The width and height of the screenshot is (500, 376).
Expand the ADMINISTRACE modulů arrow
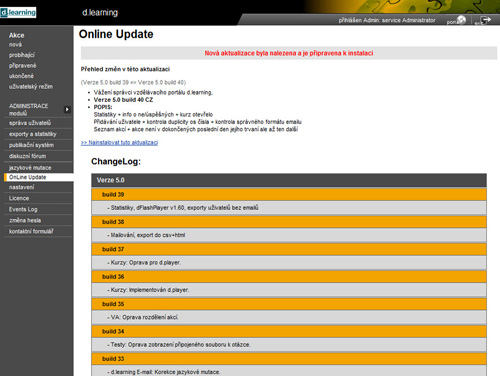click(x=67, y=109)
